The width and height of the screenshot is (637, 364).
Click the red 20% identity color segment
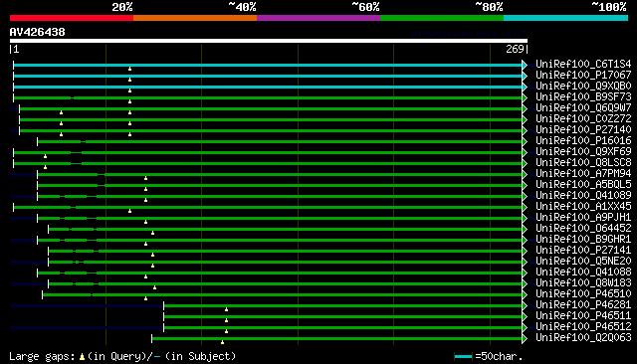pyautogui.click(x=72, y=18)
